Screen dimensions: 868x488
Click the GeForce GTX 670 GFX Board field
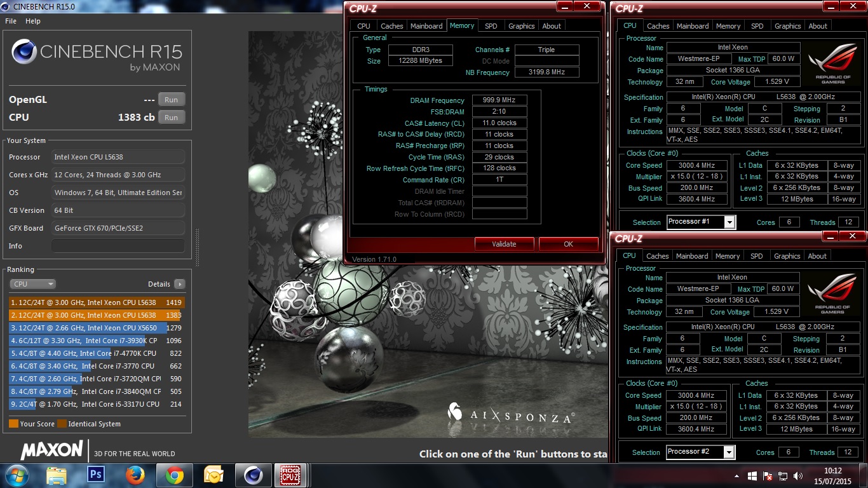coord(118,228)
